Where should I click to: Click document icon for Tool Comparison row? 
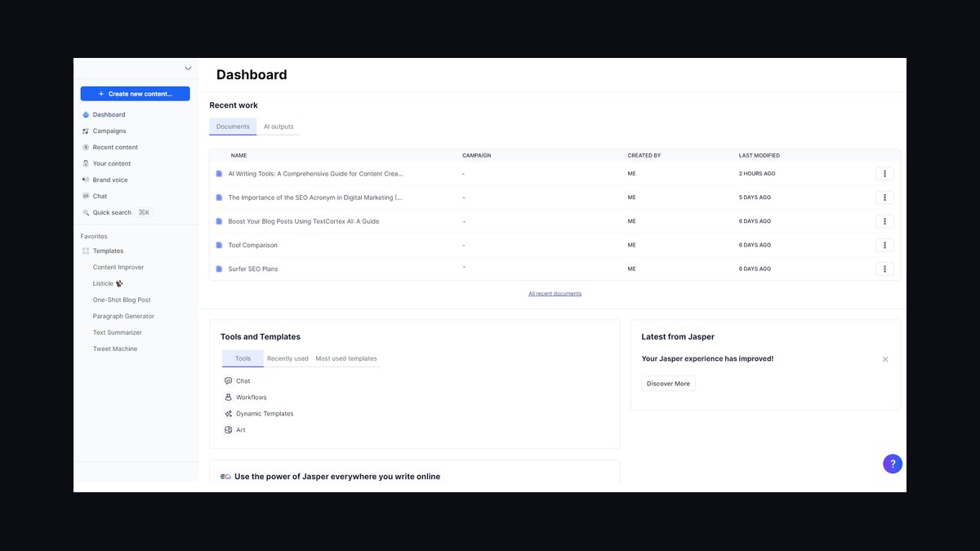pyautogui.click(x=219, y=245)
